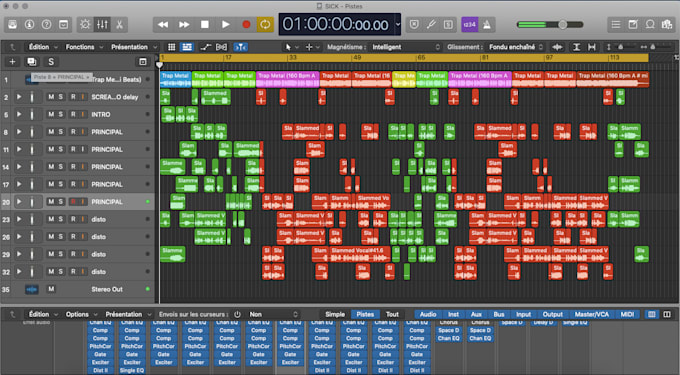
Task: Click the global Solo S button
Action: tap(51, 62)
